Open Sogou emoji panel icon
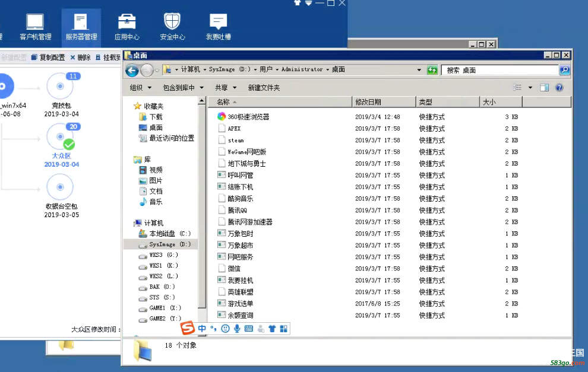The image size is (588, 372). tap(225, 329)
